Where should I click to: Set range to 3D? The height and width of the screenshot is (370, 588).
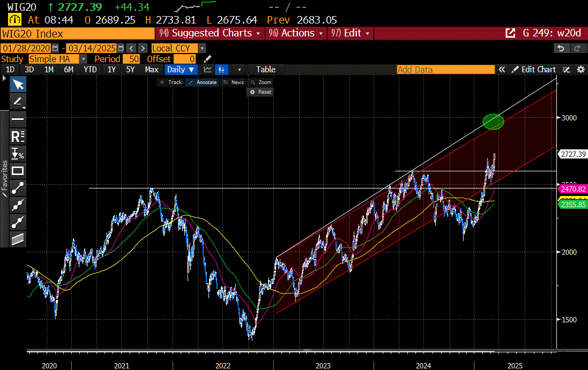pyautogui.click(x=29, y=70)
